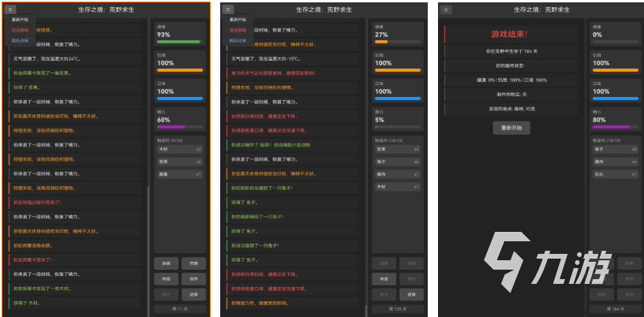Click purple energy bar at 5%
Image resolution: width=644 pixels, height=317 pixels.
pos(398,127)
